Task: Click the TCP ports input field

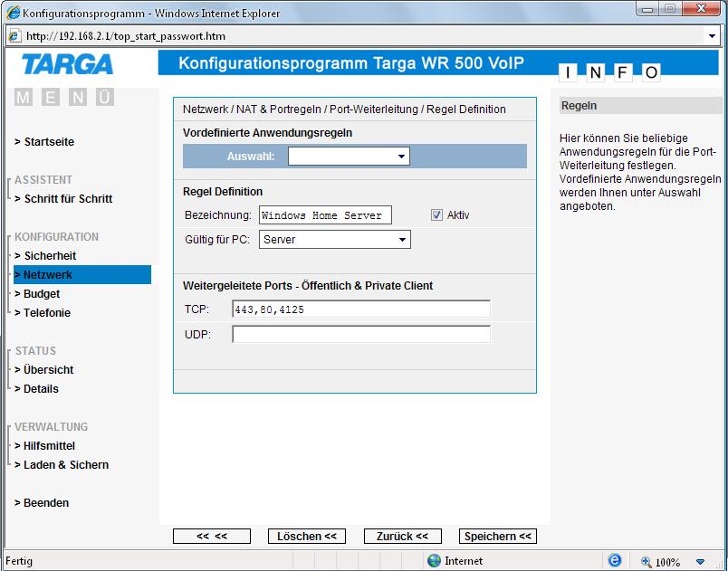Action: point(361,309)
